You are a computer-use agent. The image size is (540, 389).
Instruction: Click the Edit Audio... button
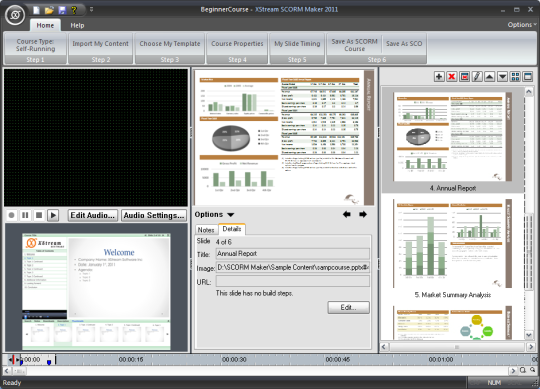pyautogui.click(x=92, y=215)
